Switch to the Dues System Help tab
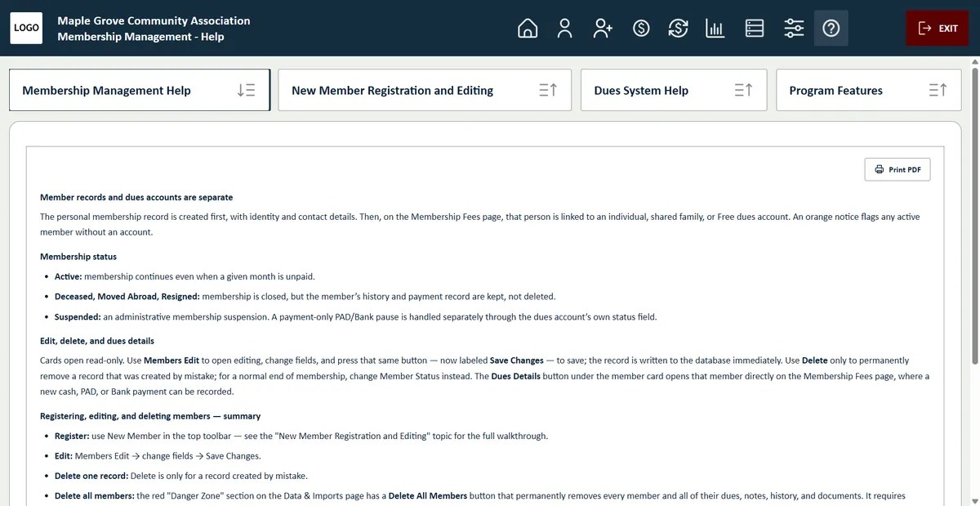The image size is (980, 506). [x=674, y=90]
